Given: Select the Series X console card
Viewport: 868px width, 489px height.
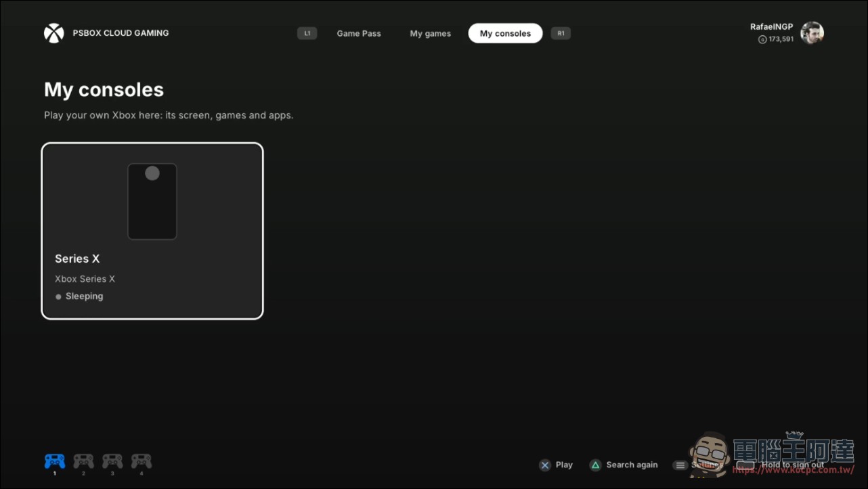Looking at the screenshot, I should pyautogui.click(x=152, y=231).
